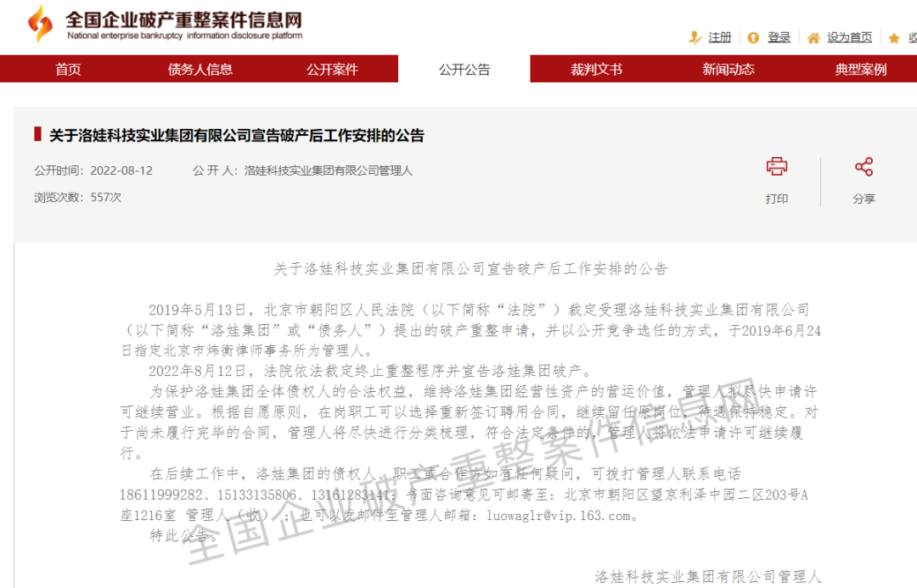Image resolution: width=917 pixels, height=588 pixels.
Task: Open the 首页 navigation tab
Action: click(68, 69)
